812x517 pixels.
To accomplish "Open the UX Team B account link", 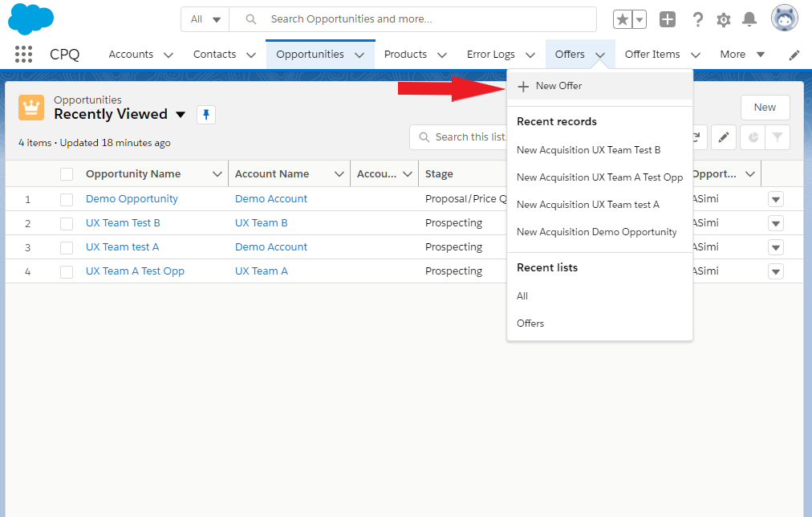I will point(261,223).
